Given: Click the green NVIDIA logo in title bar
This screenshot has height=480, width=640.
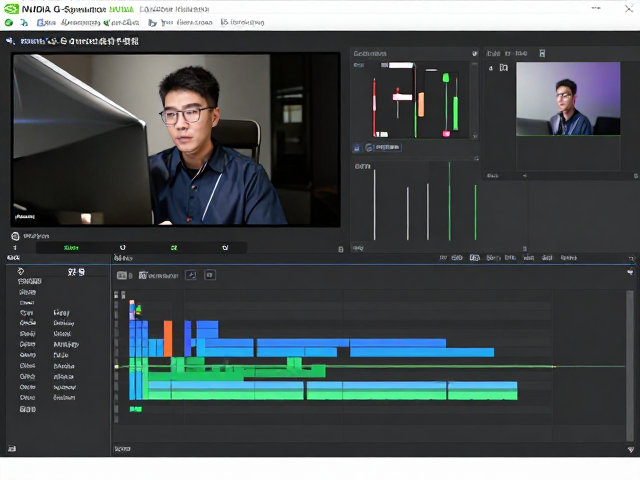Looking at the screenshot, I should pyautogui.click(x=11, y=9).
